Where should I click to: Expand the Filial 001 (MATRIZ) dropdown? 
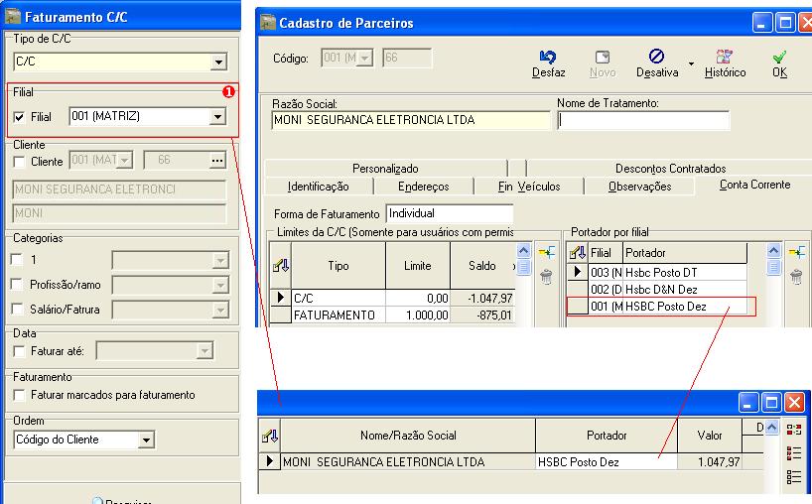[x=218, y=117]
